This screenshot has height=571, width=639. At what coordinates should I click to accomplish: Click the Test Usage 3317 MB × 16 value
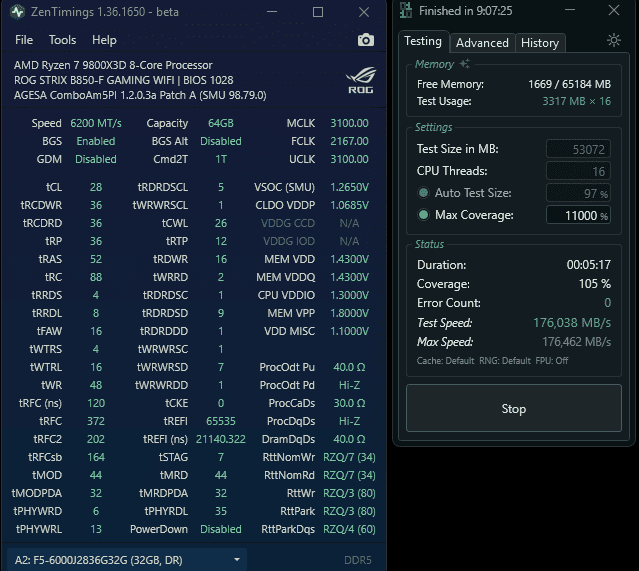[576, 101]
